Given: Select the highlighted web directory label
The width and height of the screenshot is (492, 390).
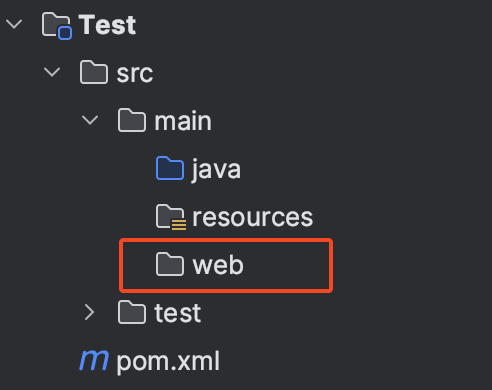Looking at the screenshot, I should pyautogui.click(x=218, y=265).
